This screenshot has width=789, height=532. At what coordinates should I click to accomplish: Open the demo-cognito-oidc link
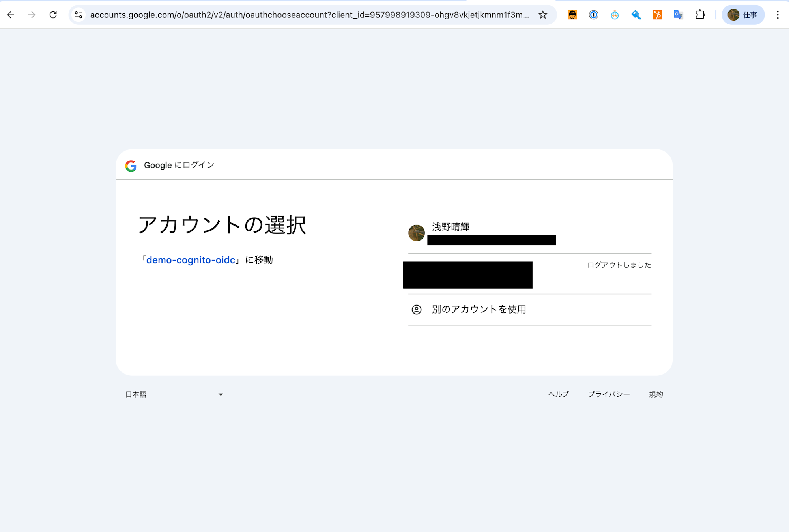[191, 260]
